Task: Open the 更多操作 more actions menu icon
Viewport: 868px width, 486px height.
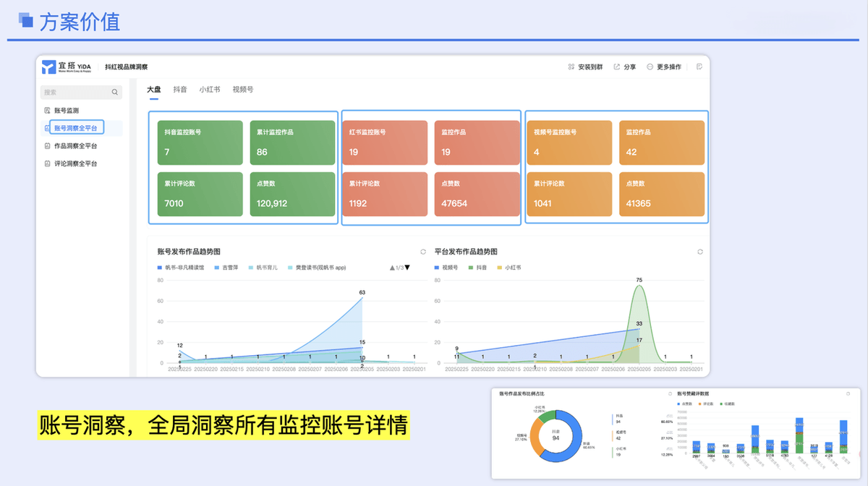Action: tap(650, 67)
